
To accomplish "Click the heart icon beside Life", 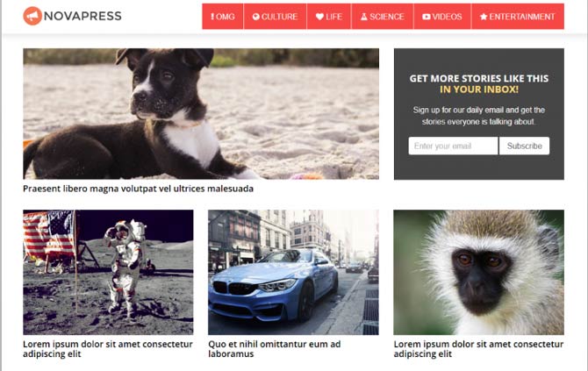I will 319,17.
